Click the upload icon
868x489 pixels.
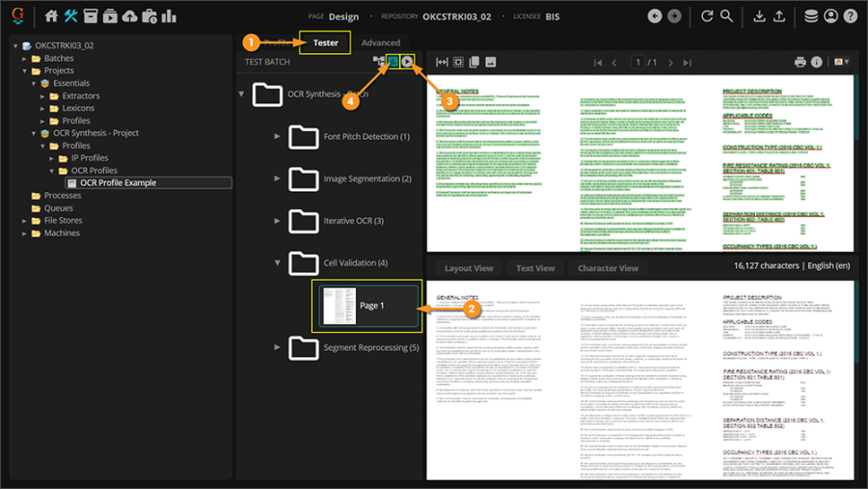(x=779, y=16)
